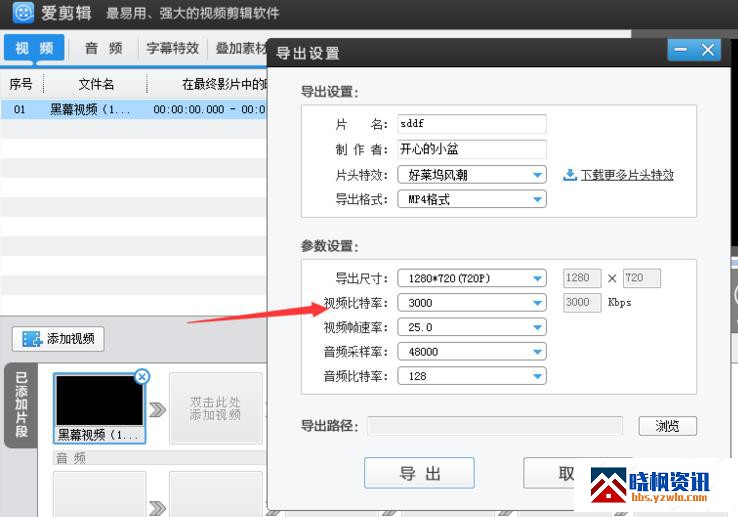Click the height field showing 720
The image size is (738, 517).
click(642, 278)
